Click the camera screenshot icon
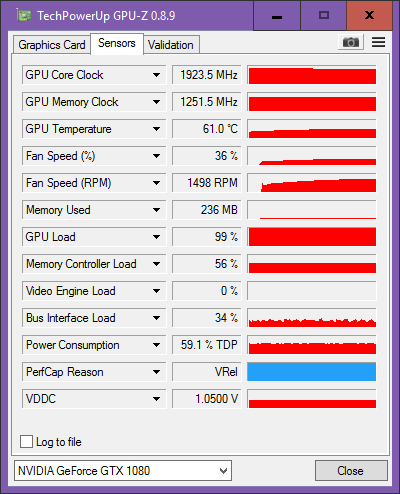The height and width of the screenshot is (494, 400). click(x=351, y=42)
